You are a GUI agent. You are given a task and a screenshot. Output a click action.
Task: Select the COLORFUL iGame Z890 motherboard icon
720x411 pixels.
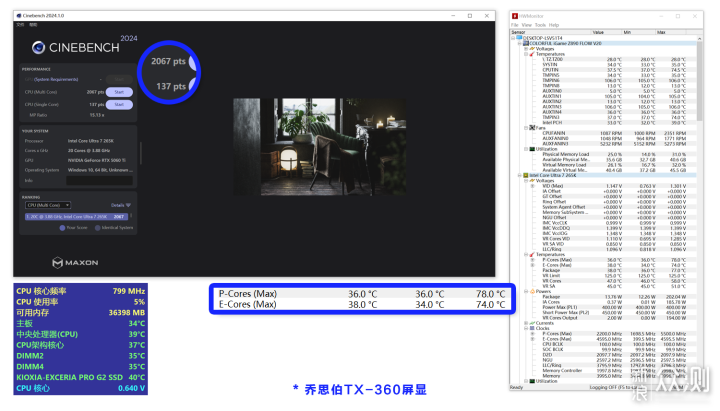(526, 43)
